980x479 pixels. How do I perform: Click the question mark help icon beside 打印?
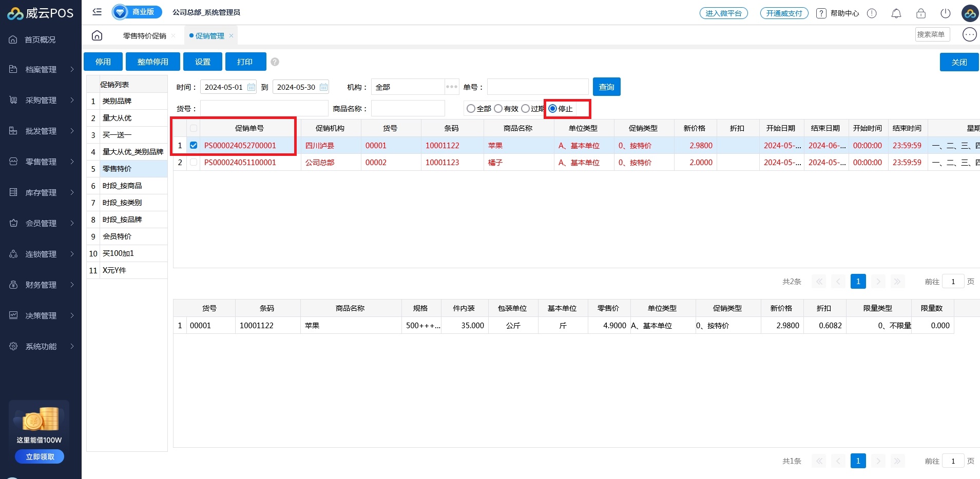(275, 62)
